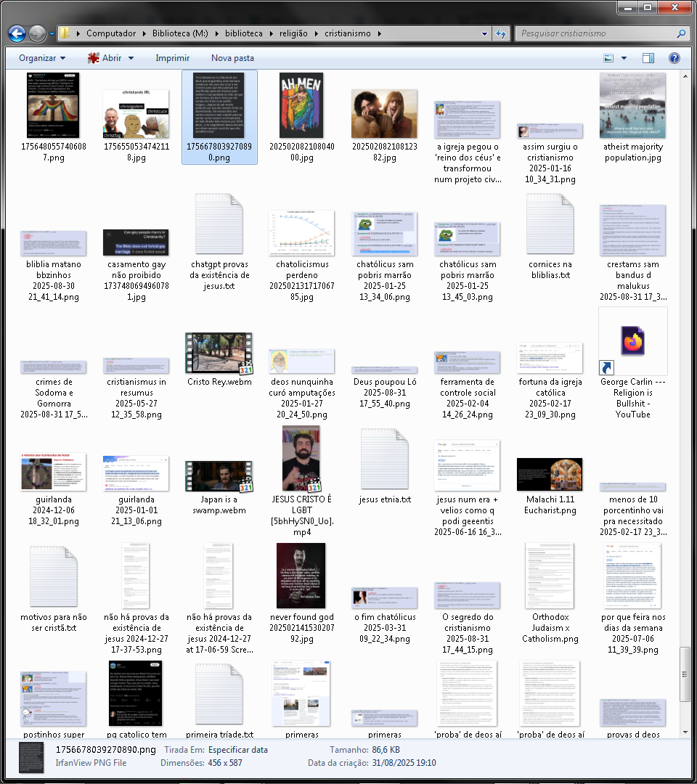Select file 1756480557406087.png thumbnail
The height and width of the screenshot is (784, 697).
[53, 105]
